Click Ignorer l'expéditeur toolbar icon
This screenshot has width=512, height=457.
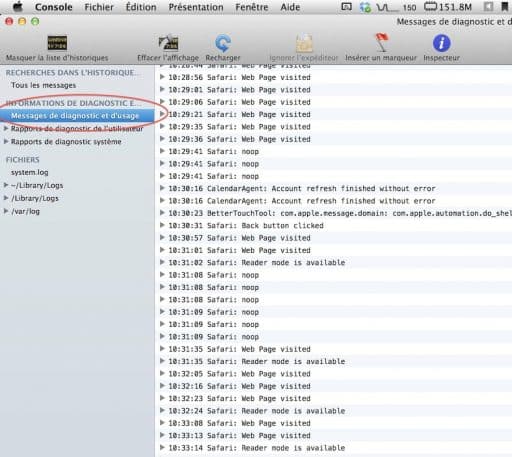click(304, 43)
